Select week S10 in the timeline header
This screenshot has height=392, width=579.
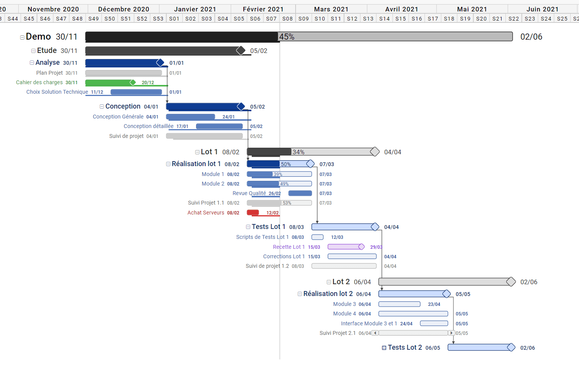point(320,19)
